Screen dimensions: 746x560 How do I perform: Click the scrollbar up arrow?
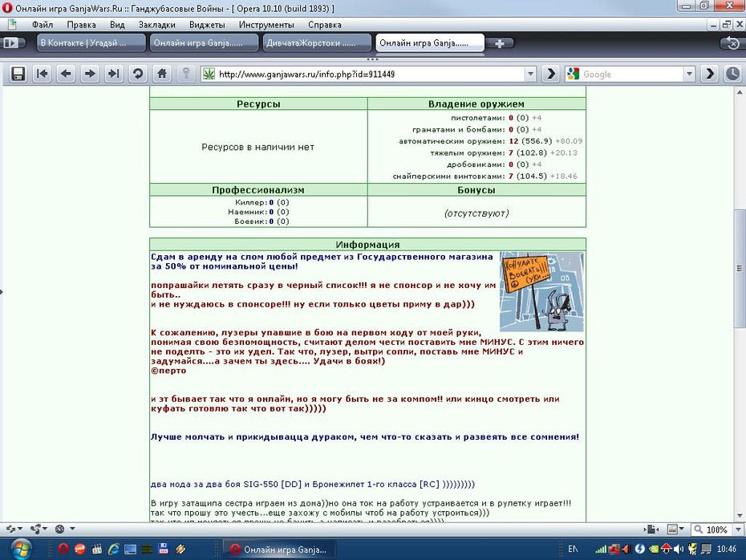pos(740,91)
